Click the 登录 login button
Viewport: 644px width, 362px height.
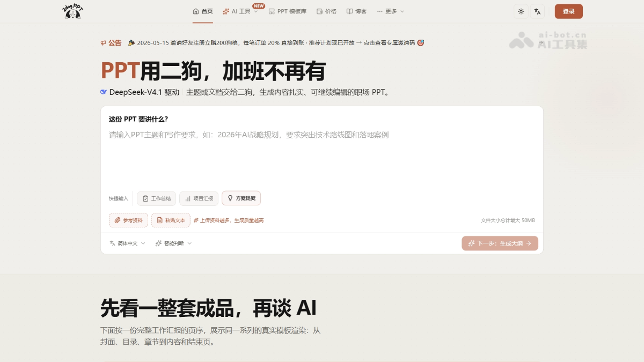click(568, 11)
